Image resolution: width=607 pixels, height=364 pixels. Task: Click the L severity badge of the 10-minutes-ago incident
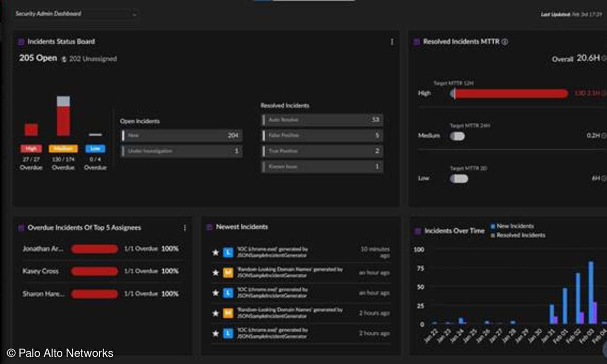click(x=228, y=252)
